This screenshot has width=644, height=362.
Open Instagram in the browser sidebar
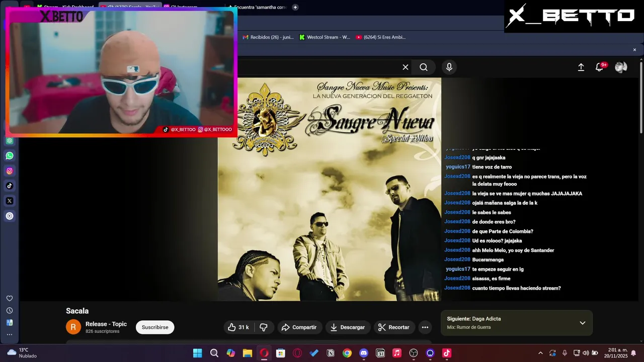(10, 171)
